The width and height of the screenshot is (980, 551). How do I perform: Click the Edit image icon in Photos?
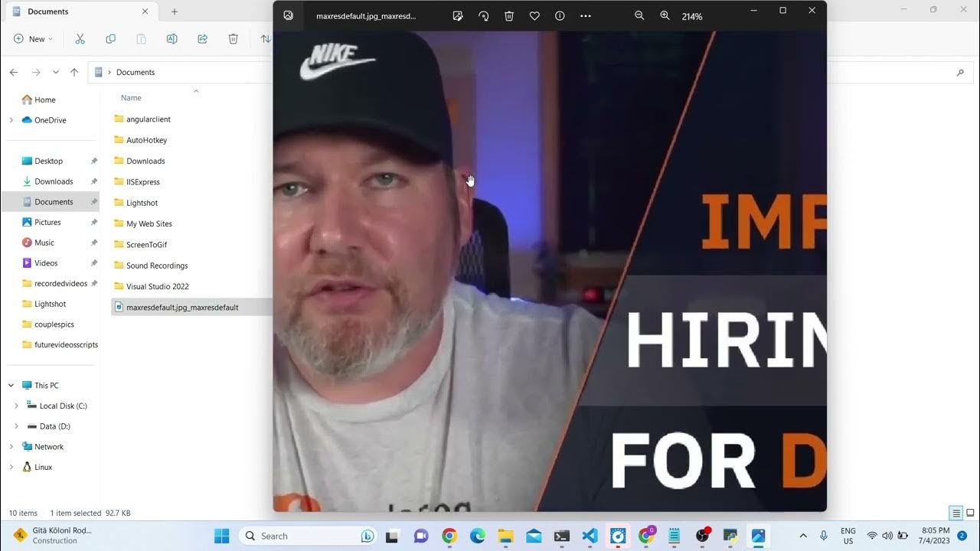click(x=458, y=16)
